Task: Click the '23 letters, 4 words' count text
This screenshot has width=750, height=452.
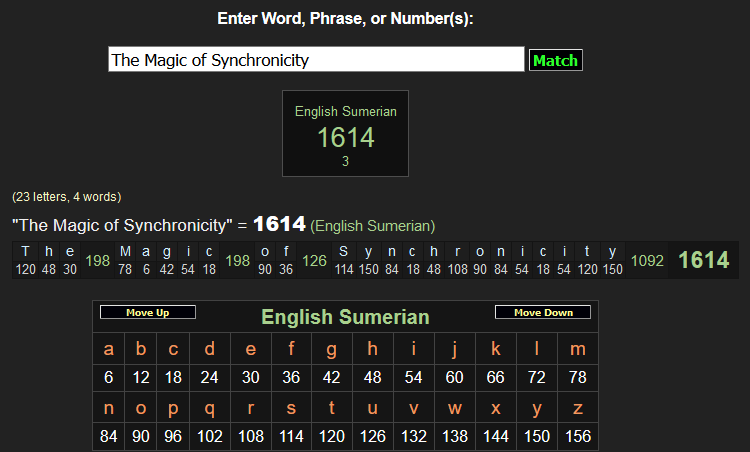Action: 66,197
